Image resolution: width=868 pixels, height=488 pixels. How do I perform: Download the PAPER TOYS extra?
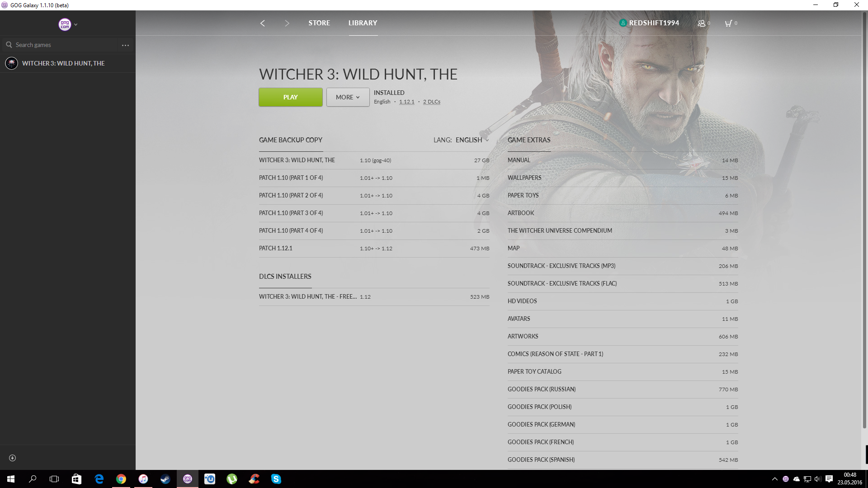623,196
